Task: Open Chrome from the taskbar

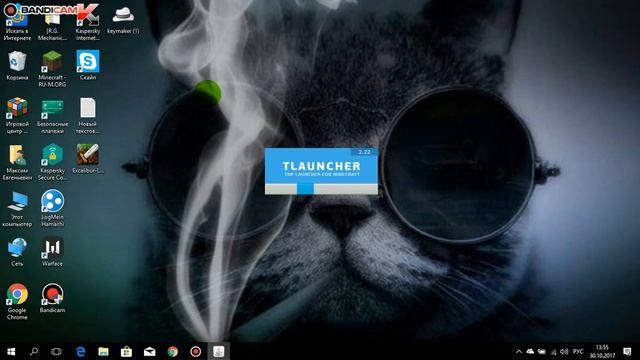Action: pos(173,351)
